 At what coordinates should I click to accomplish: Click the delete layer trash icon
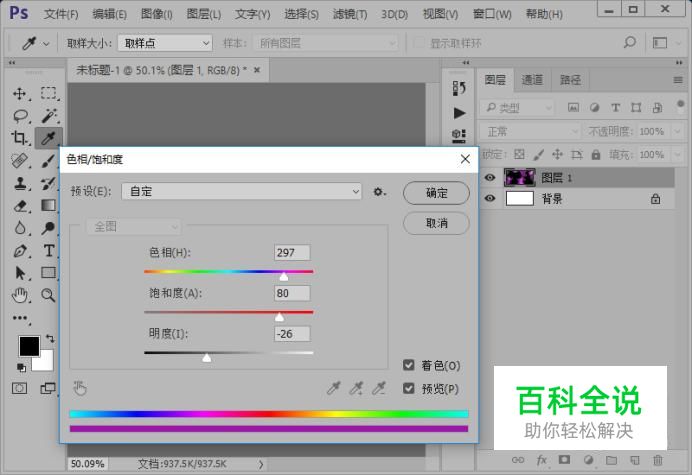658,460
